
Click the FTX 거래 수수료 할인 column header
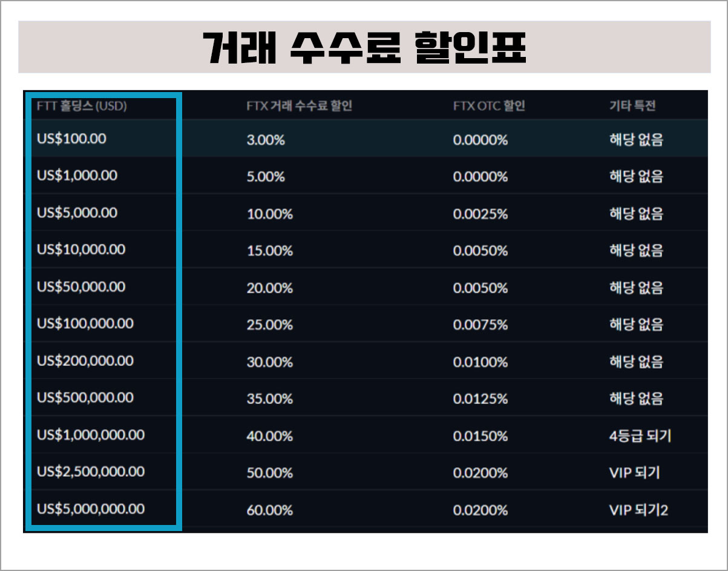tap(300, 106)
